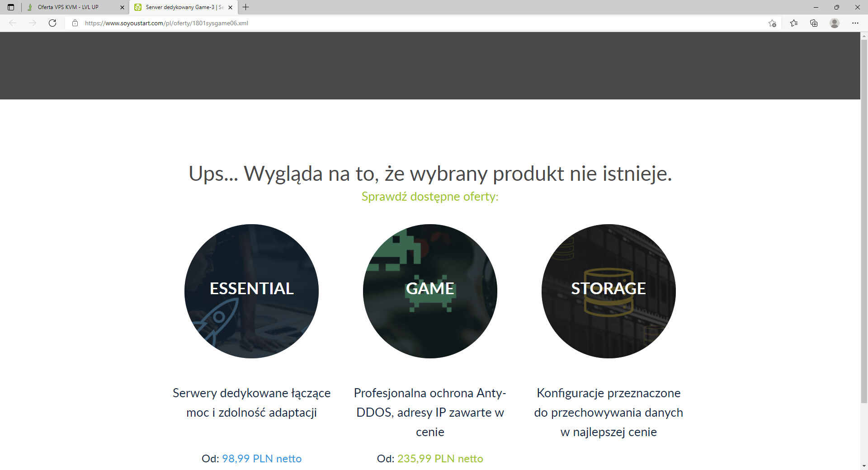Open the Settings and more menu
Viewport: 868px width, 470px height.
pos(855,23)
